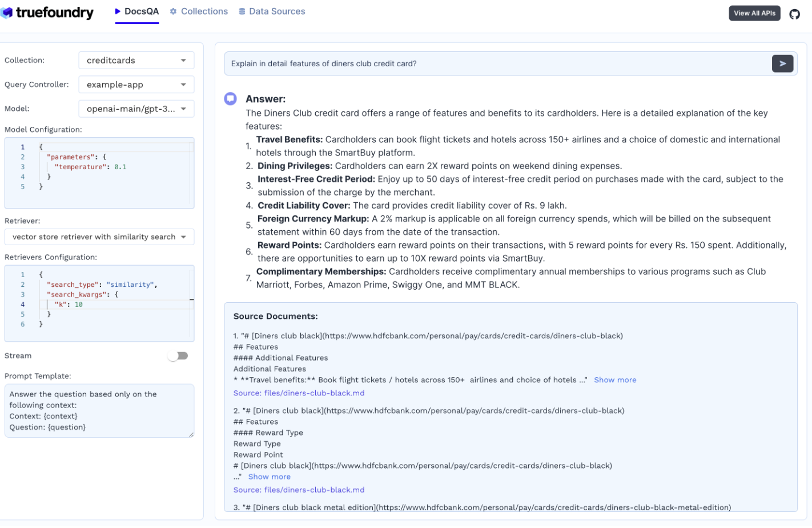Viewport: 812px width, 528px height.
Task: Expand the Query Controller example-app dropdown
Action: [x=136, y=85]
